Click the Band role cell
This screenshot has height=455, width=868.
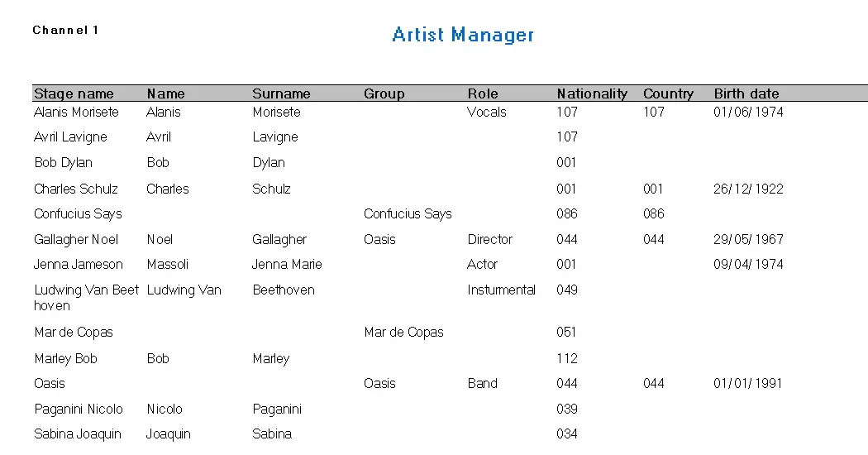pos(482,384)
